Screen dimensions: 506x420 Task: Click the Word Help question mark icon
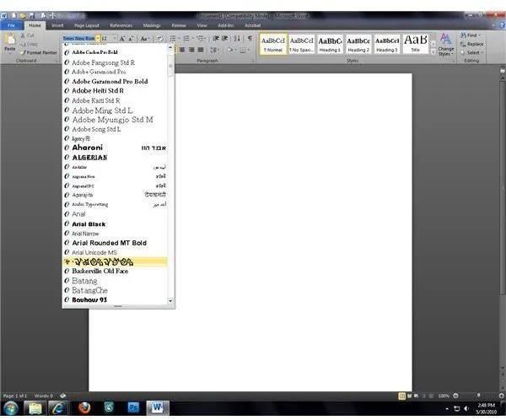click(x=502, y=24)
